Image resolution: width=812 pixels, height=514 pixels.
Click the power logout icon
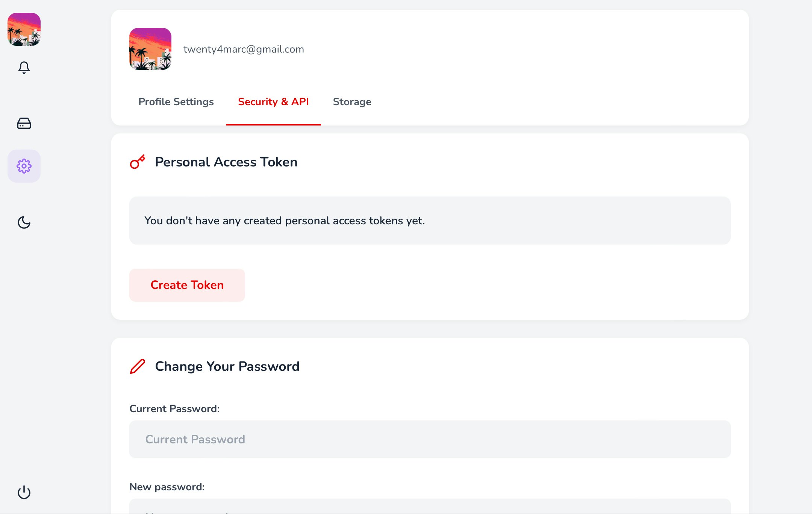coord(24,492)
